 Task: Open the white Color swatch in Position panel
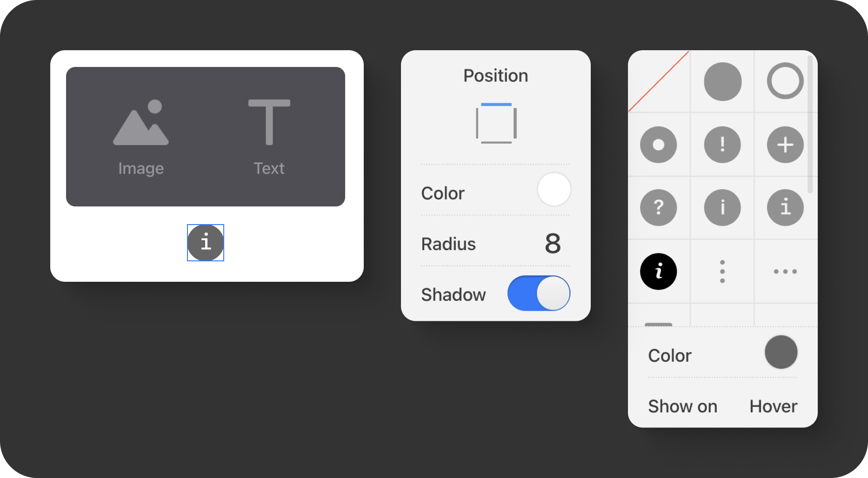pos(554,190)
